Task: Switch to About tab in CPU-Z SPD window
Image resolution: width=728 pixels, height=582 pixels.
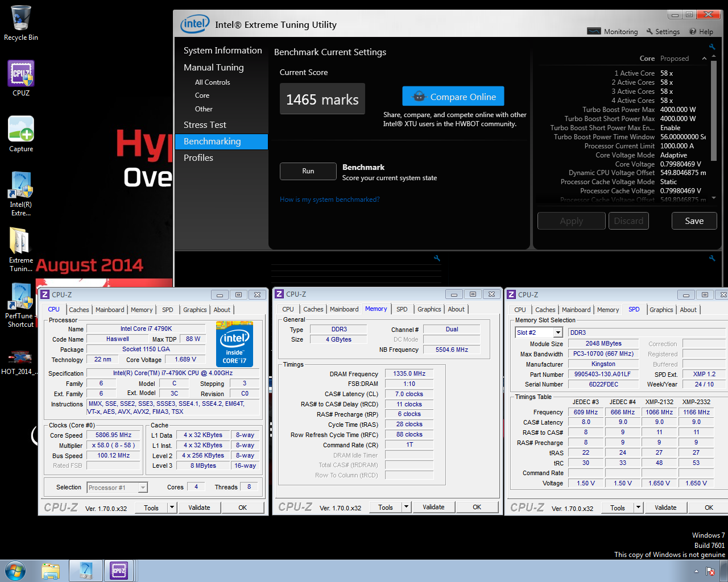Action: (688, 310)
